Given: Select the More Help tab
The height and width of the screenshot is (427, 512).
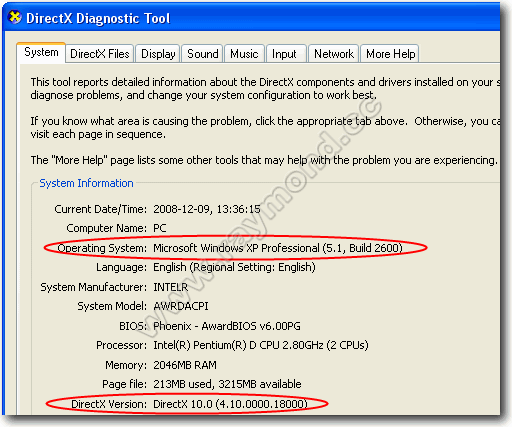Looking at the screenshot, I should [x=390, y=54].
